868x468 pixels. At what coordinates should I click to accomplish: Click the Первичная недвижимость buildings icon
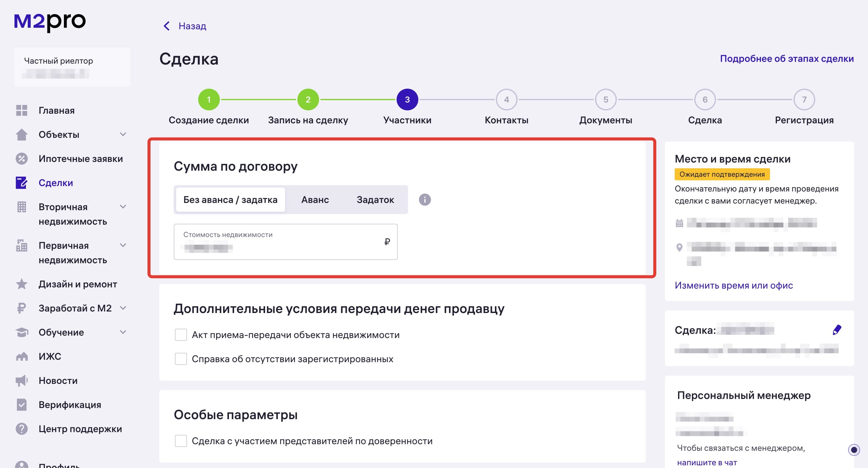click(22, 245)
